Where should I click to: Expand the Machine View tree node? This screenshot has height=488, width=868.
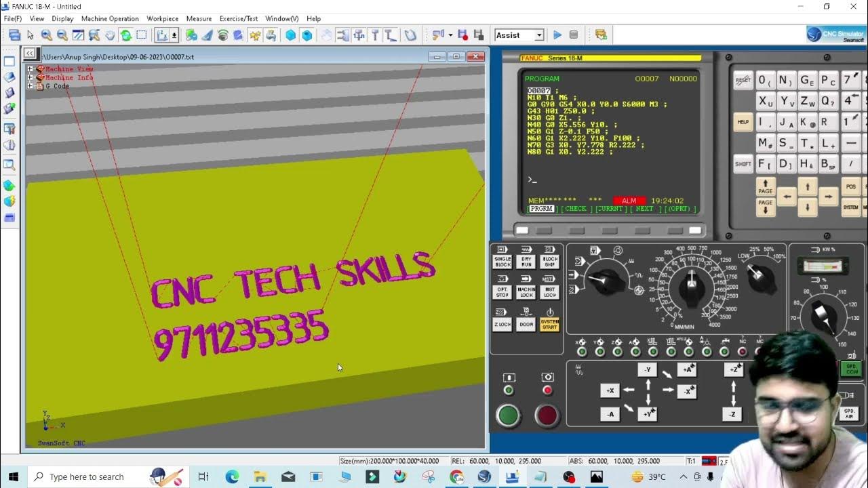coord(30,69)
